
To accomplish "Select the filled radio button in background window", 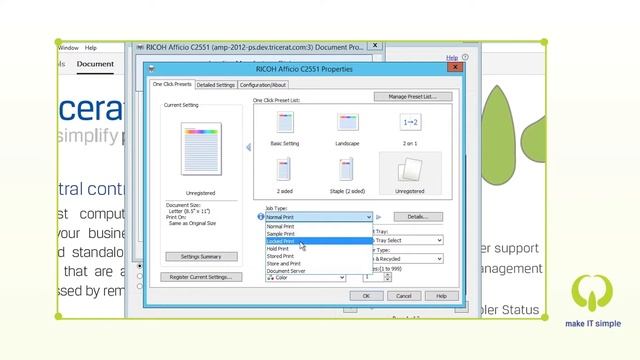I will point(140,266).
